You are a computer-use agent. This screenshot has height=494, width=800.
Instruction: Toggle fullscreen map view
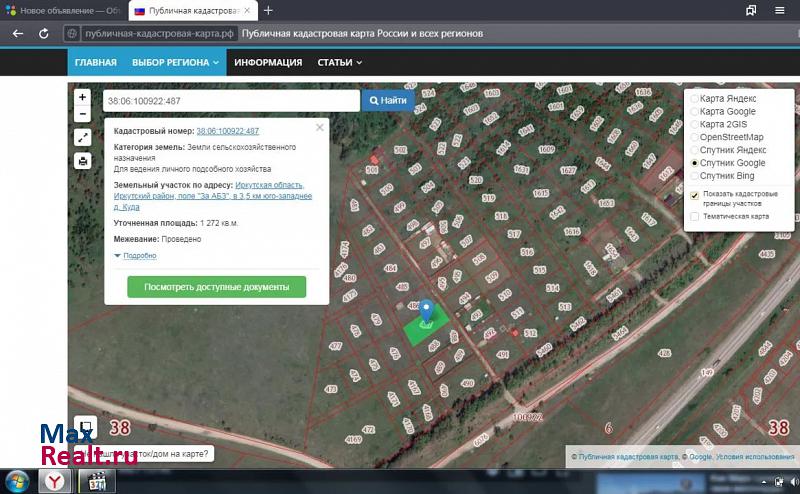tap(83, 138)
